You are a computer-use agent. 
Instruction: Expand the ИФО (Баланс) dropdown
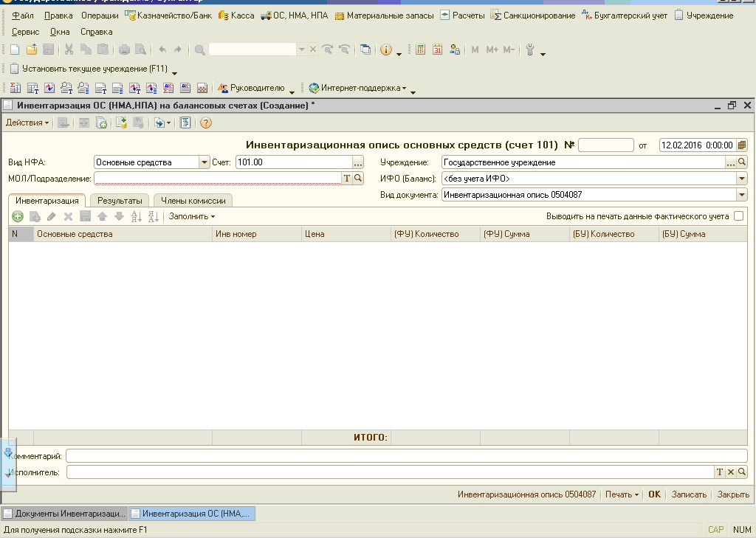point(741,179)
